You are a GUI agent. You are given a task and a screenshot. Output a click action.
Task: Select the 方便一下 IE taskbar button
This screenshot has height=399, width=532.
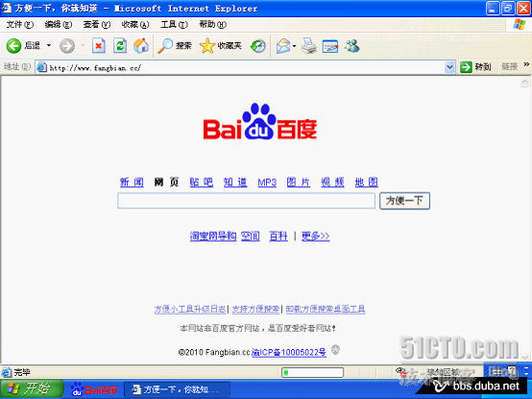177,389
